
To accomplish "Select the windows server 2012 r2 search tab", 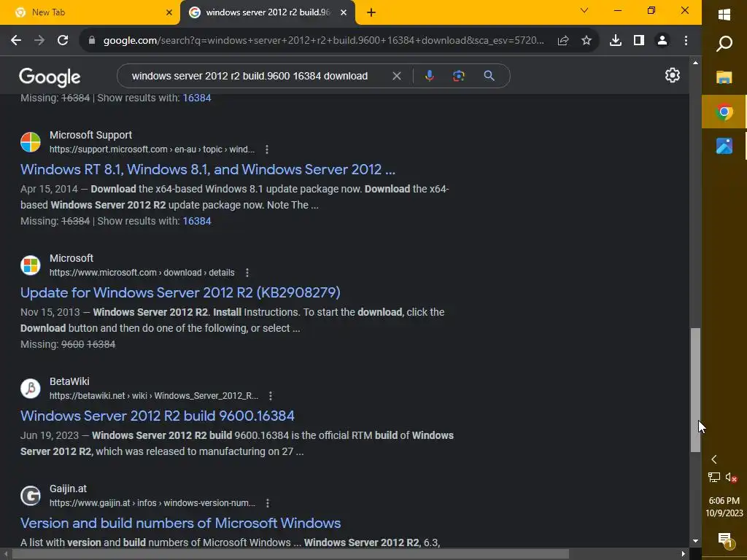I will click(x=267, y=12).
